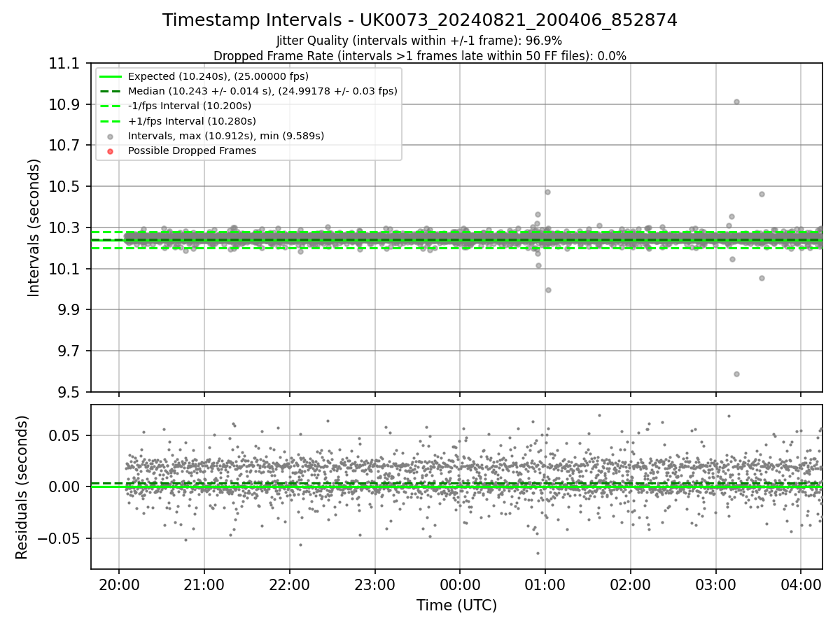Screen dimensions: 840x630
Task: Click the outlier point near 10.05 around 03:30
Action: pos(762,278)
